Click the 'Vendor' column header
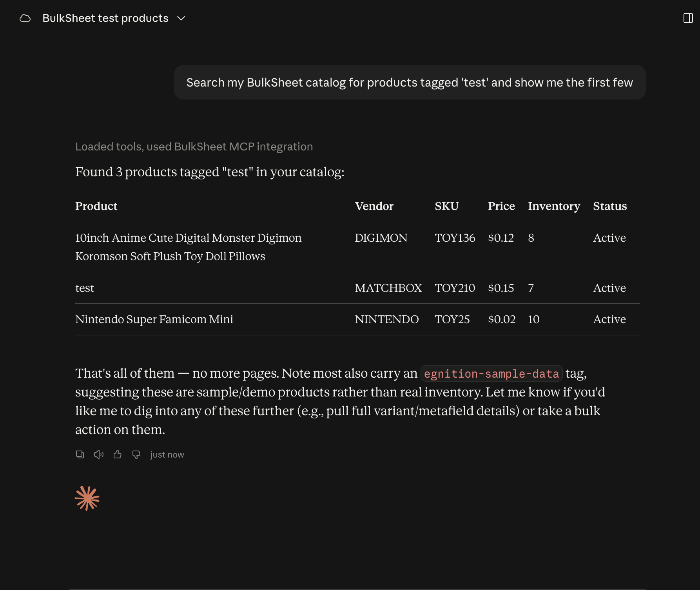The width and height of the screenshot is (700, 590). coord(374,206)
